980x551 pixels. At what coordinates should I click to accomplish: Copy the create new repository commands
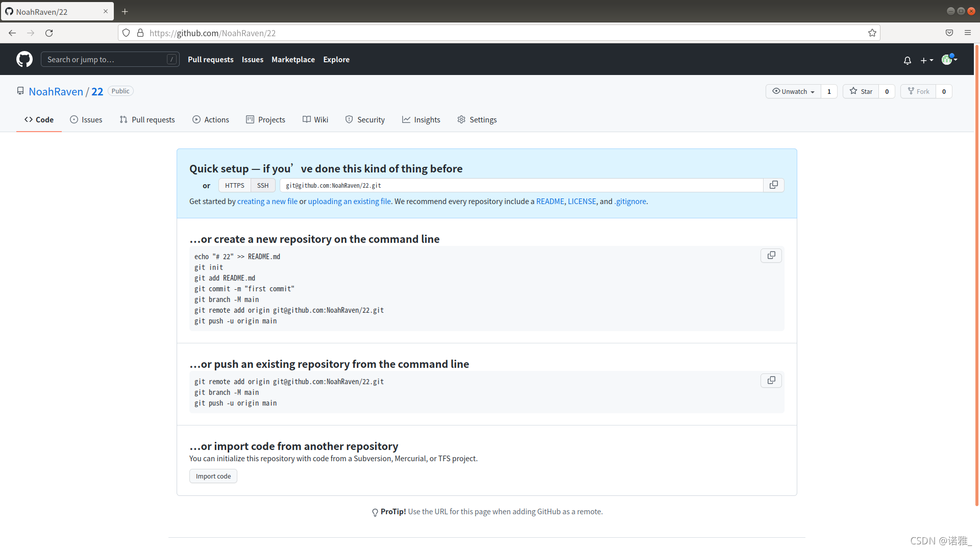[x=771, y=256]
